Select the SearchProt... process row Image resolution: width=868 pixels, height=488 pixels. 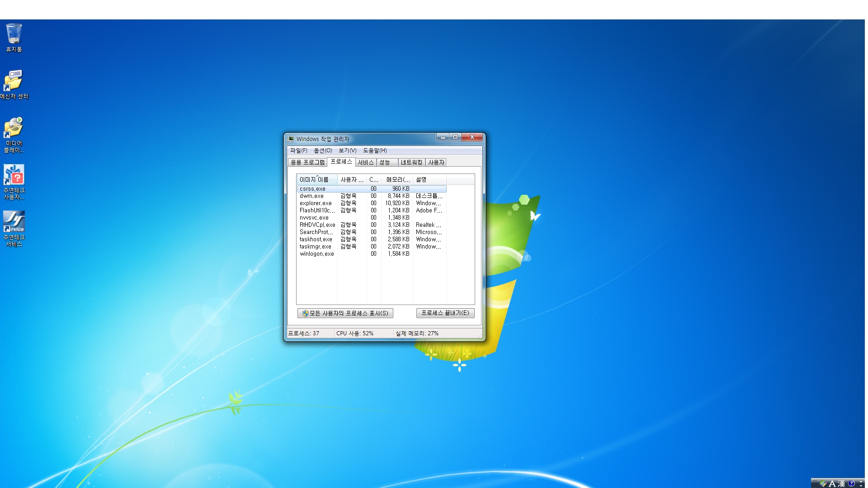click(x=372, y=232)
